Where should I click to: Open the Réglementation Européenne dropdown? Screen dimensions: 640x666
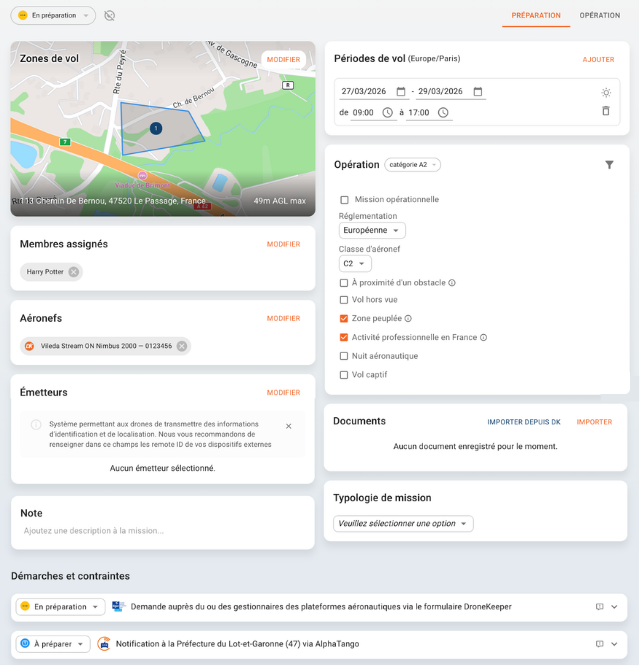pos(372,230)
